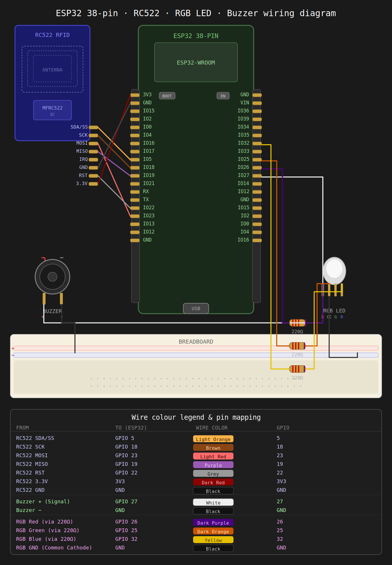Screen dimensions: 392x565
Task: Click the MISO pin on RC522
Action: 93,152
